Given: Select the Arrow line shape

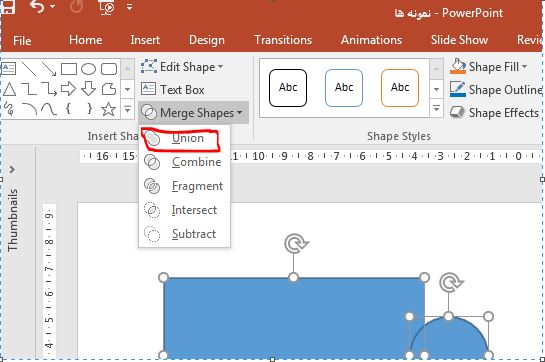Looking at the screenshot, I should point(49,69).
